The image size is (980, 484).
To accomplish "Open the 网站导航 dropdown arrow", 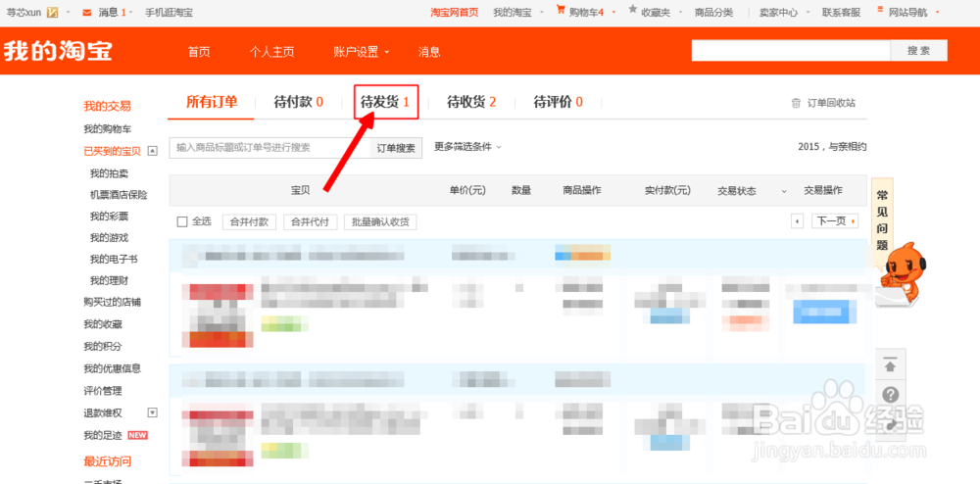I will coord(938,13).
